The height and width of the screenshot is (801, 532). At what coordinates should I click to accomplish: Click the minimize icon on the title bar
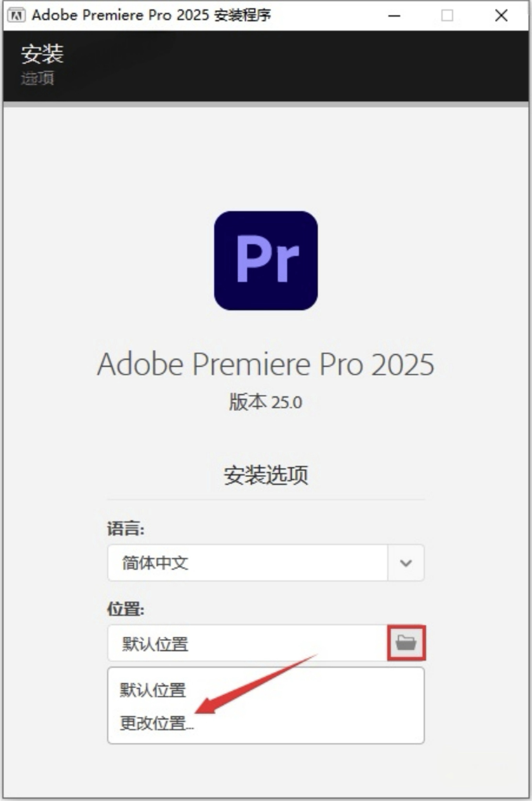coord(394,16)
